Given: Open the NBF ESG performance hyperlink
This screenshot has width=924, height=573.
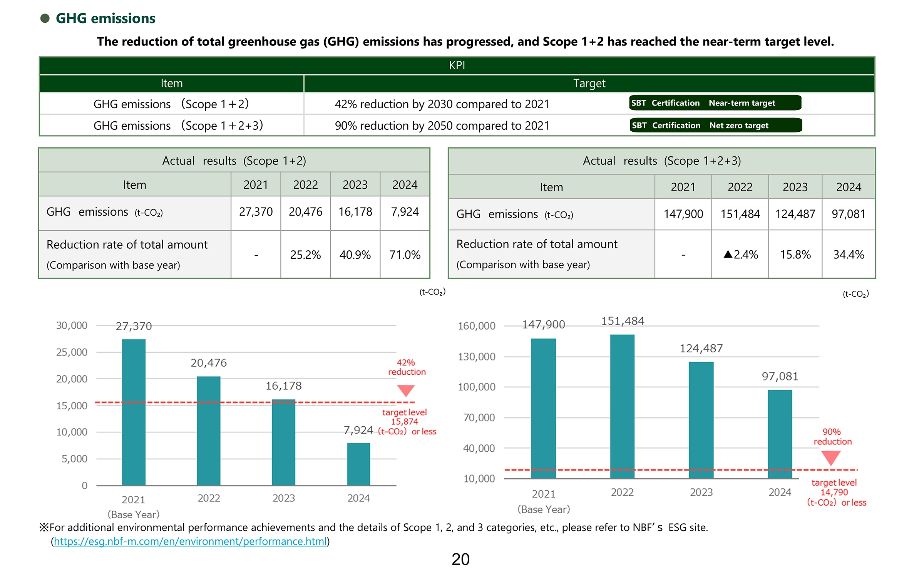Looking at the screenshot, I should coord(190,541).
